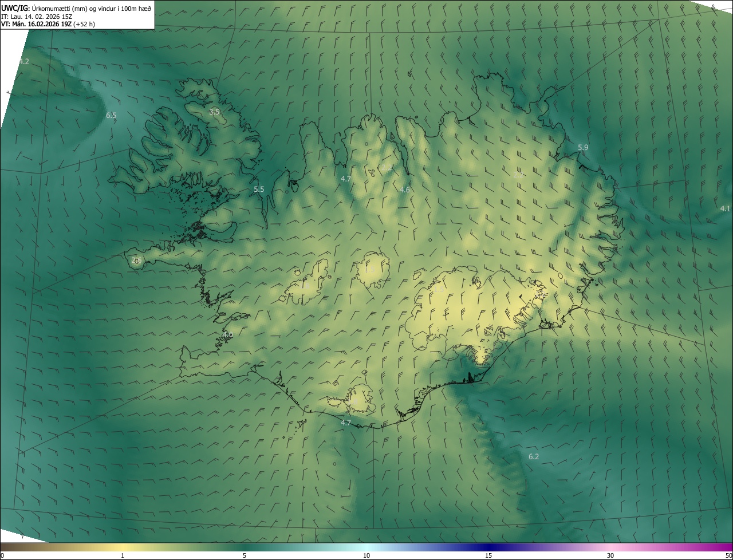Click the 1 tick label on the color scale

pyautogui.click(x=123, y=555)
